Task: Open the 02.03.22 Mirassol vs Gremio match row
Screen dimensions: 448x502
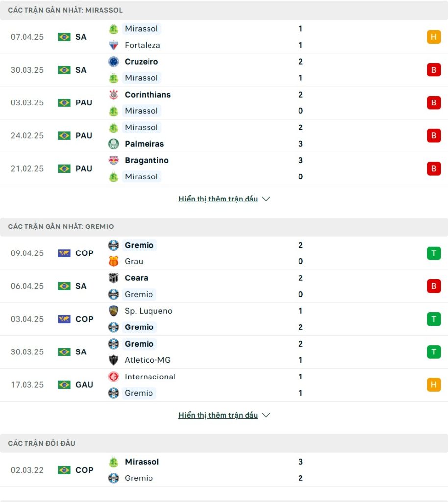Action: pos(224,470)
